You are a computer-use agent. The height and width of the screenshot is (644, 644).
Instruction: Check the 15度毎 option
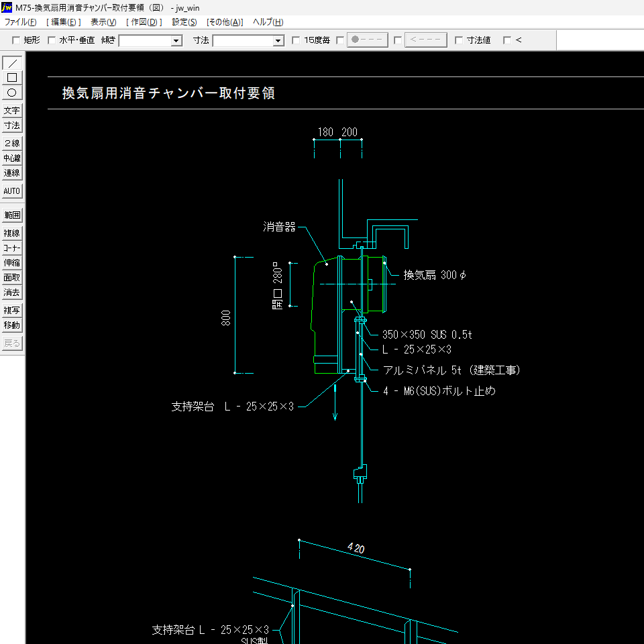tap(296, 40)
